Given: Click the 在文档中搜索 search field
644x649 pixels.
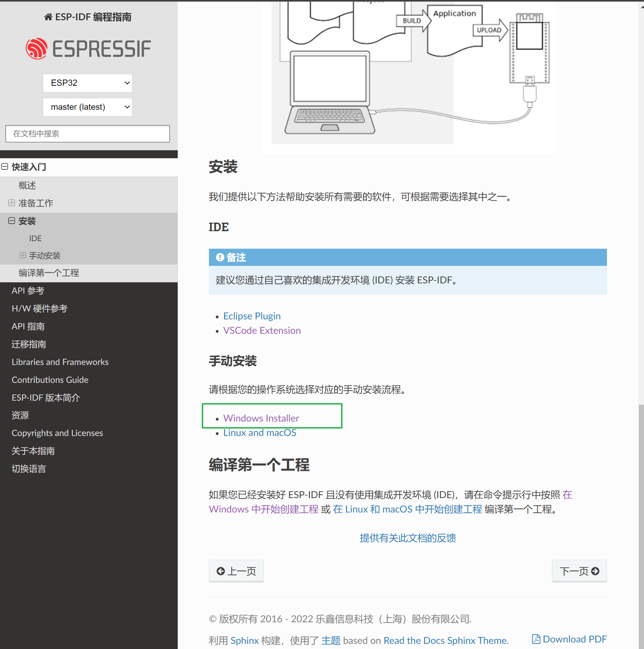Looking at the screenshot, I should [87, 134].
